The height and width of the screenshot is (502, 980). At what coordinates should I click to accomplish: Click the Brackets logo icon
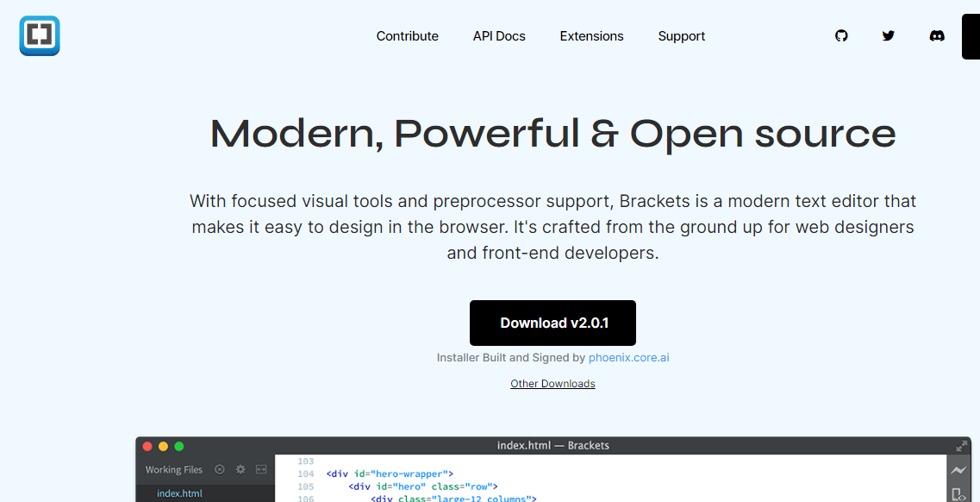[40, 35]
